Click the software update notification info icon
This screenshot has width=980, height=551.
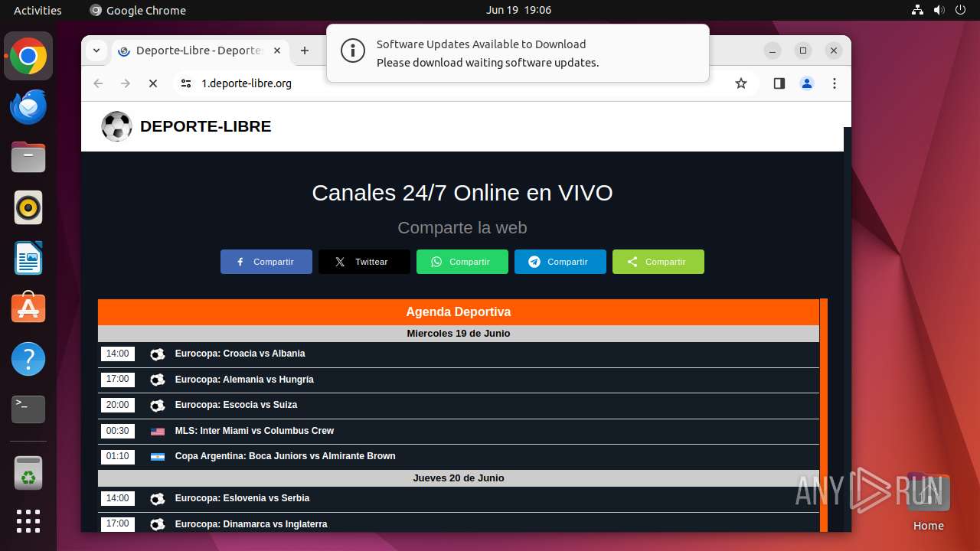coord(353,51)
